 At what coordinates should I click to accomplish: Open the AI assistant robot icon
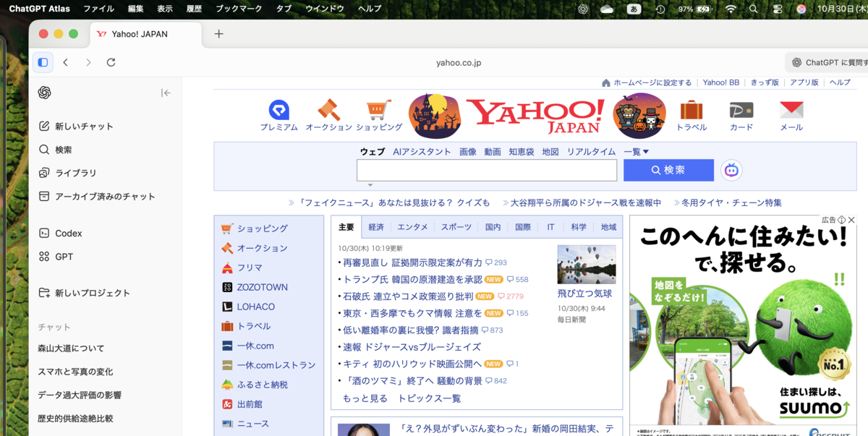pos(731,170)
